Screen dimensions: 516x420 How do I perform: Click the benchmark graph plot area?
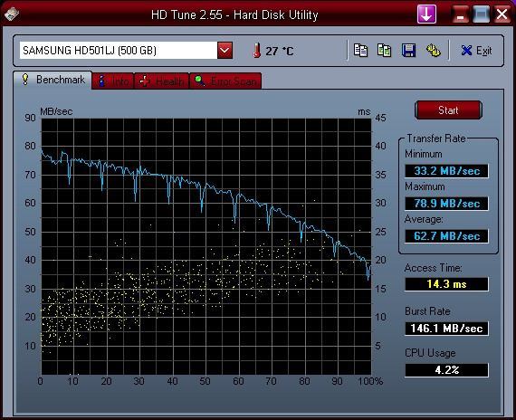(x=206, y=246)
